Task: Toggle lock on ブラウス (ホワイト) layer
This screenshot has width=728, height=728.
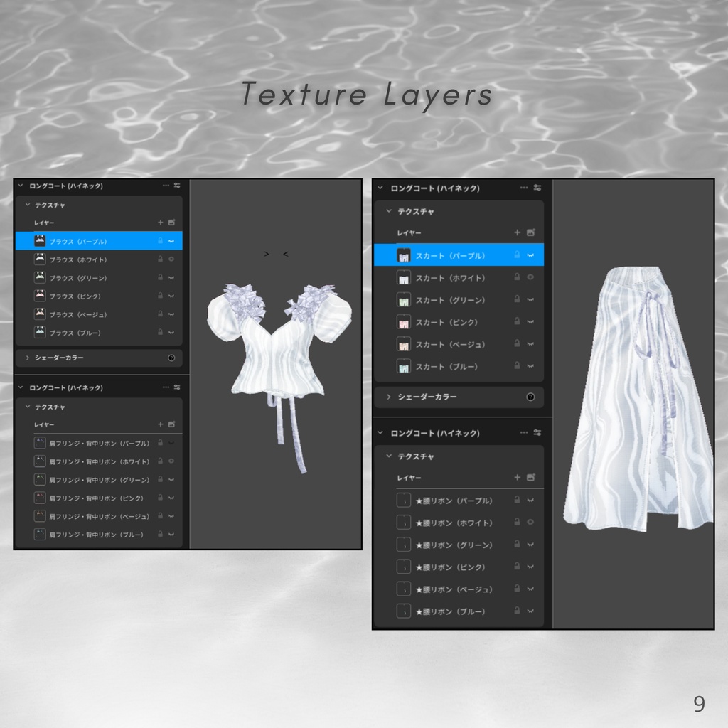Action: click(160, 259)
